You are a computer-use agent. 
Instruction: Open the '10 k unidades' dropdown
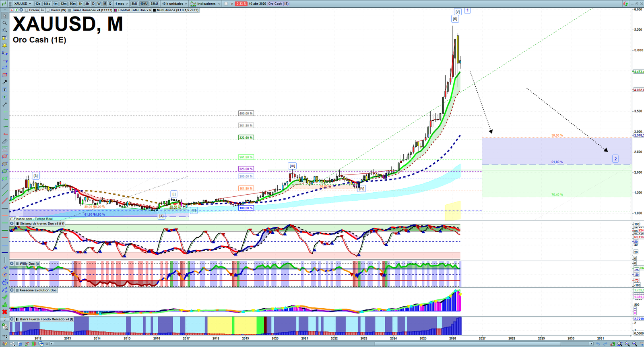pyautogui.click(x=174, y=4)
